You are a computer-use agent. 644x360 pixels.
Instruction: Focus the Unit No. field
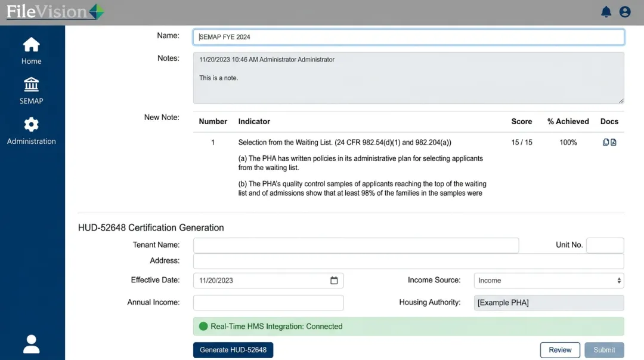point(605,245)
